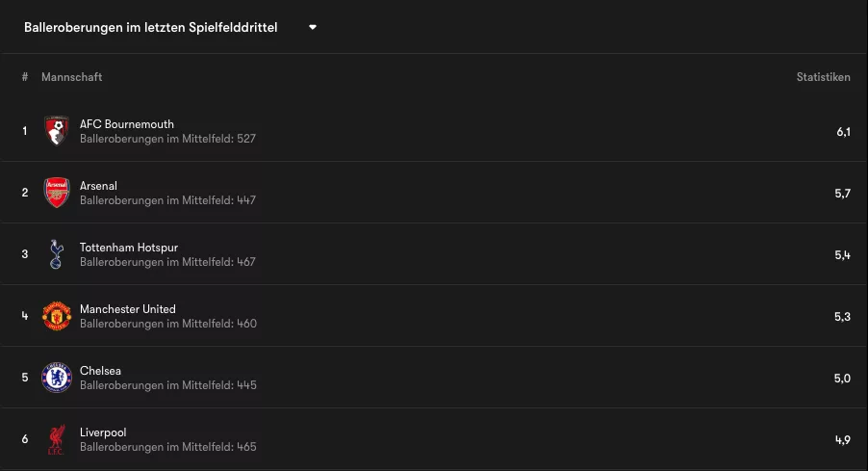Select the Manchester United team name

click(128, 309)
